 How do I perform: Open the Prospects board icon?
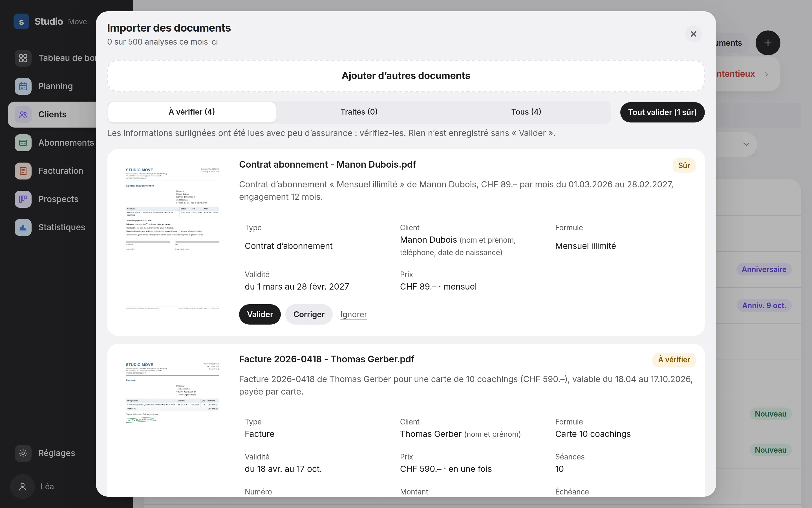pyautogui.click(x=23, y=199)
